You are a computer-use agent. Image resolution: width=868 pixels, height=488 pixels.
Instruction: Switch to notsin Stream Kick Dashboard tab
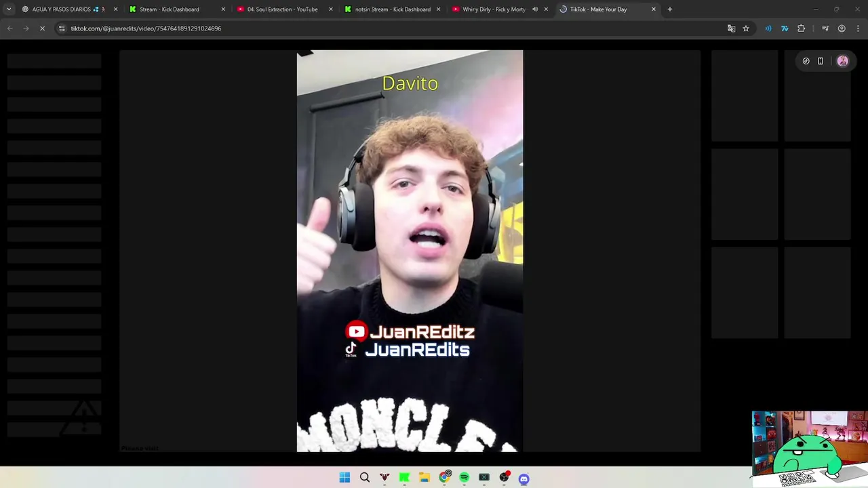pyautogui.click(x=393, y=9)
